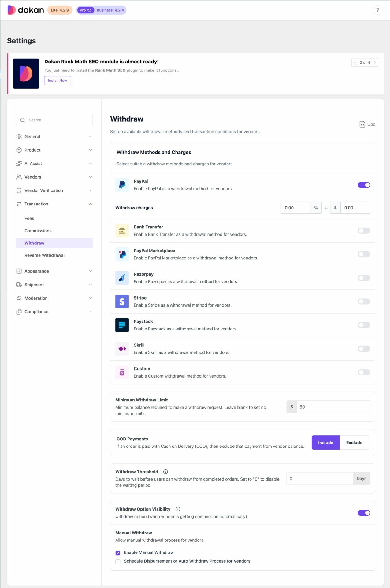Click the Moderation sliders icon

point(19,298)
